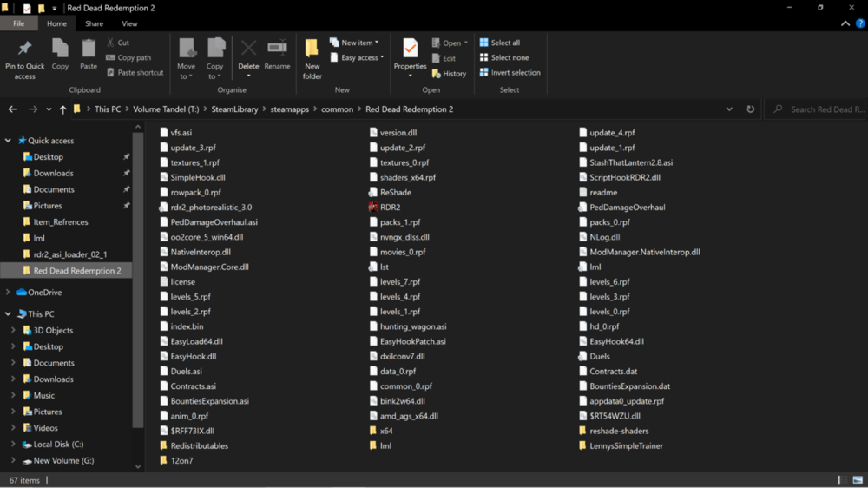Open Properties from the ribbon
This screenshot has height=488, width=868.
(x=410, y=54)
